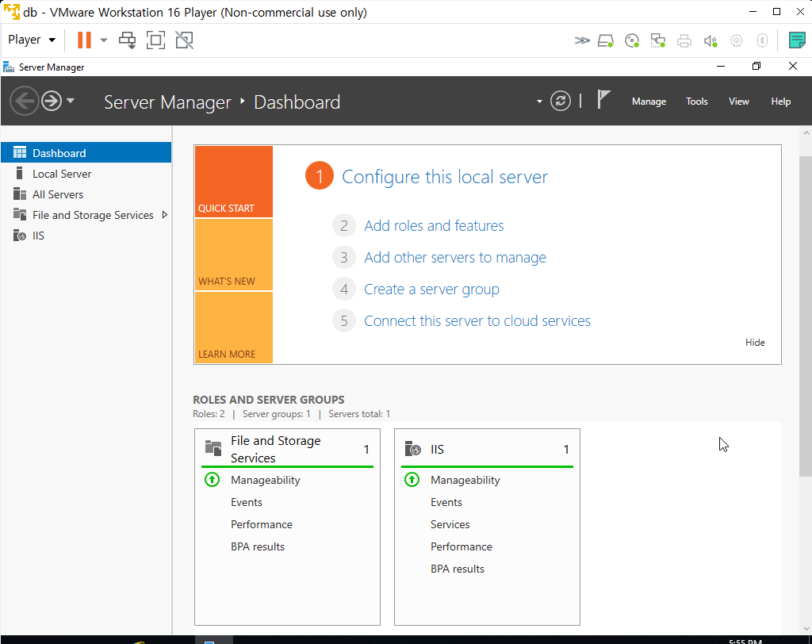Image resolution: width=812 pixels, height=644 pixels.
Task: Open the Player menu
Action: click(x=32, y=40)
